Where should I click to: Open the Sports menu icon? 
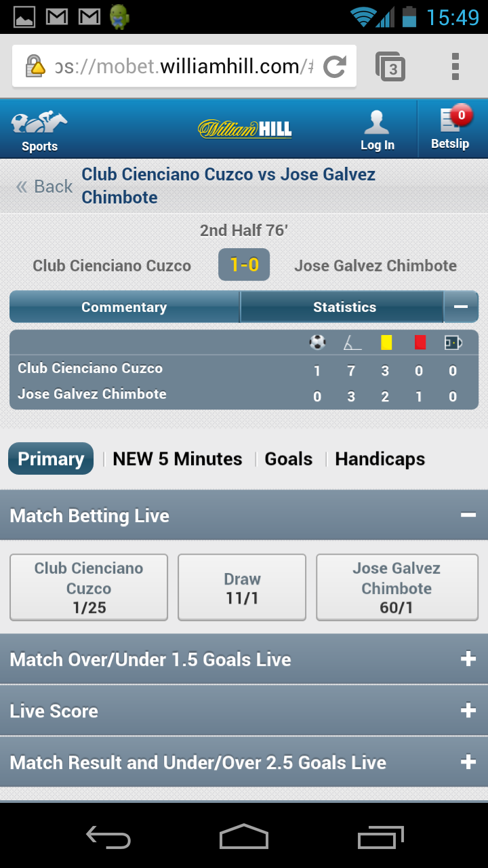39,123
